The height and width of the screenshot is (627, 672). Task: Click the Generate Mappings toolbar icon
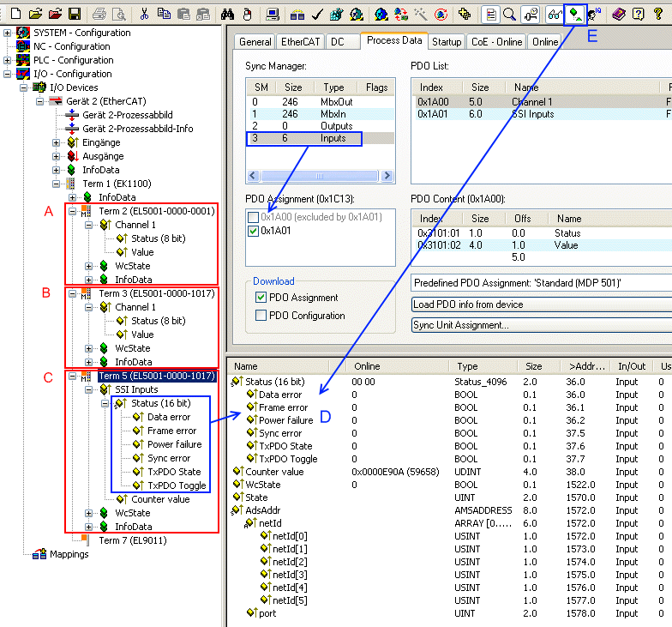(x=297, y=15)
